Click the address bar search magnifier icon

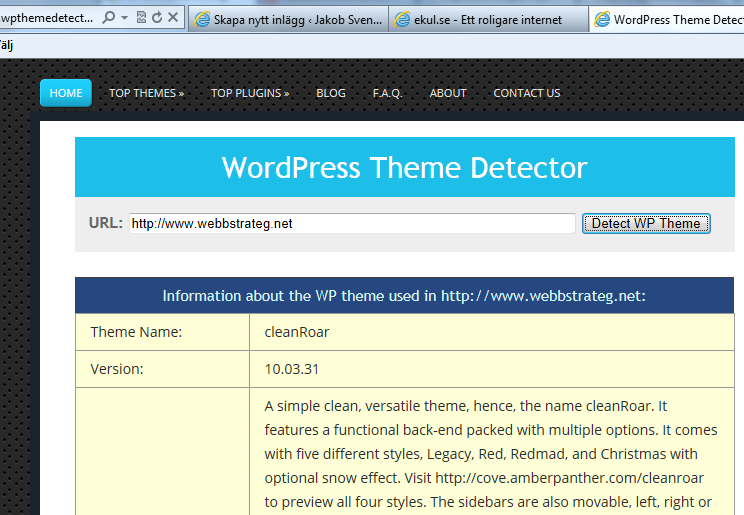click(109, 18)
